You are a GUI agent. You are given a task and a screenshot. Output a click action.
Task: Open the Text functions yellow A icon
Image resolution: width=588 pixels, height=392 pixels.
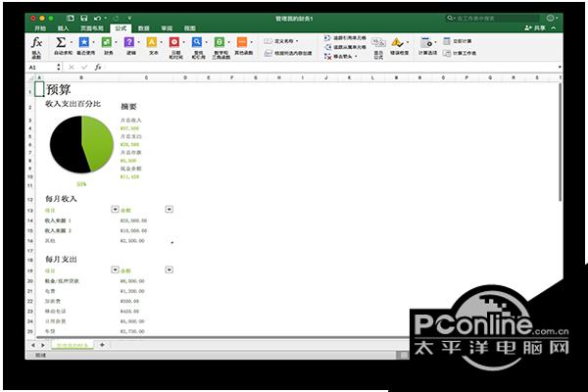click(152, 42)
